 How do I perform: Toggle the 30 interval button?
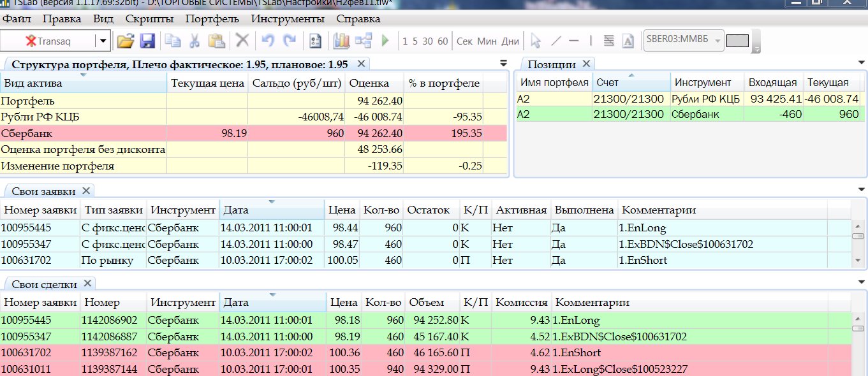pos(427,41)
